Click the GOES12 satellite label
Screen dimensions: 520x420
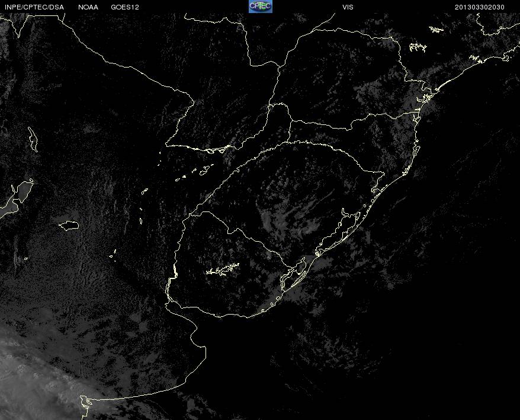point(125,7)
